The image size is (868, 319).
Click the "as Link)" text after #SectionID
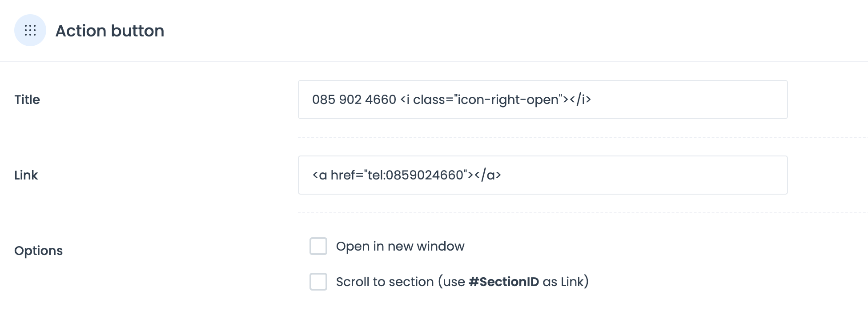click(566, 282)
